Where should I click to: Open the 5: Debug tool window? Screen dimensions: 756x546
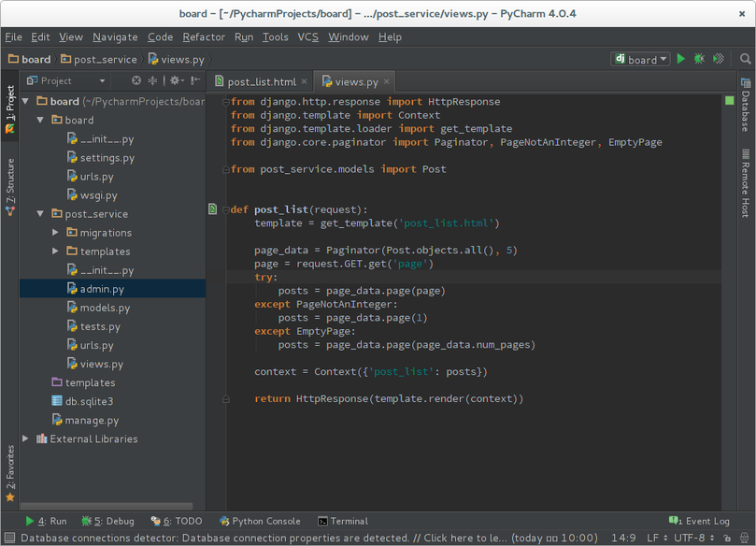(108, 521)
